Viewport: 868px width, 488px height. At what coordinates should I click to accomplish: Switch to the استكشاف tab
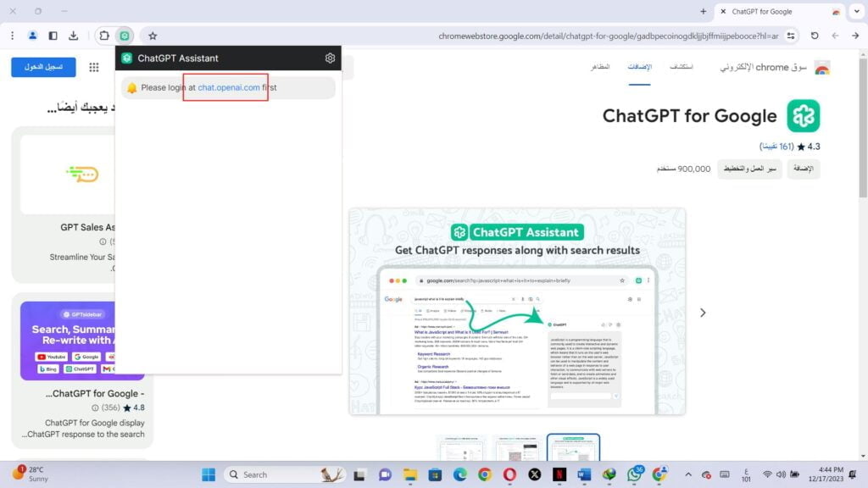pos(682,67)
